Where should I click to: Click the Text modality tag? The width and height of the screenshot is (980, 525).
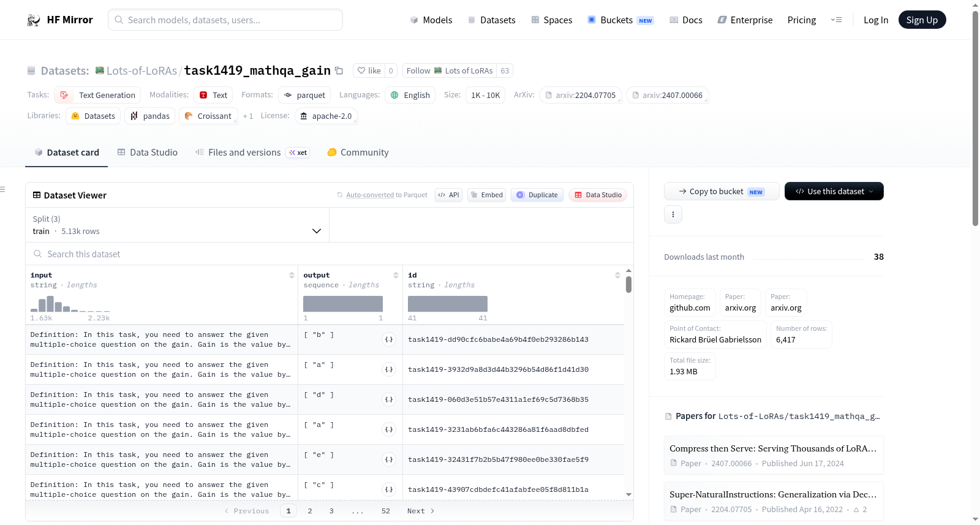(213, 95)
